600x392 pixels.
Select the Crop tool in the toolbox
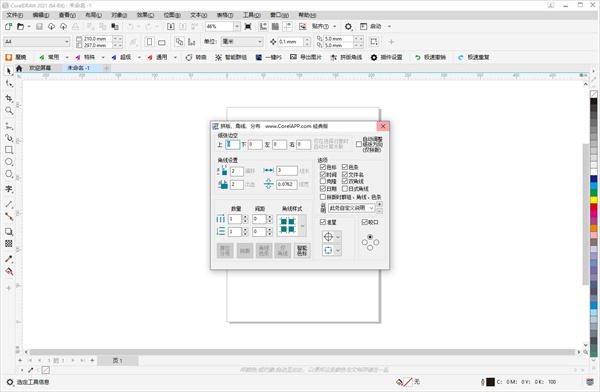point(9,98)
